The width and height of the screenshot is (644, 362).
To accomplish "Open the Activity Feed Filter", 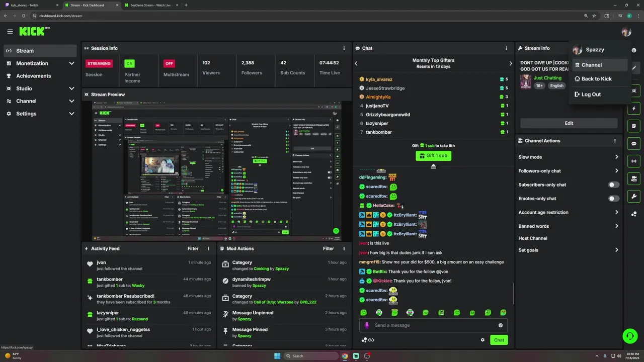I will 193,248.
